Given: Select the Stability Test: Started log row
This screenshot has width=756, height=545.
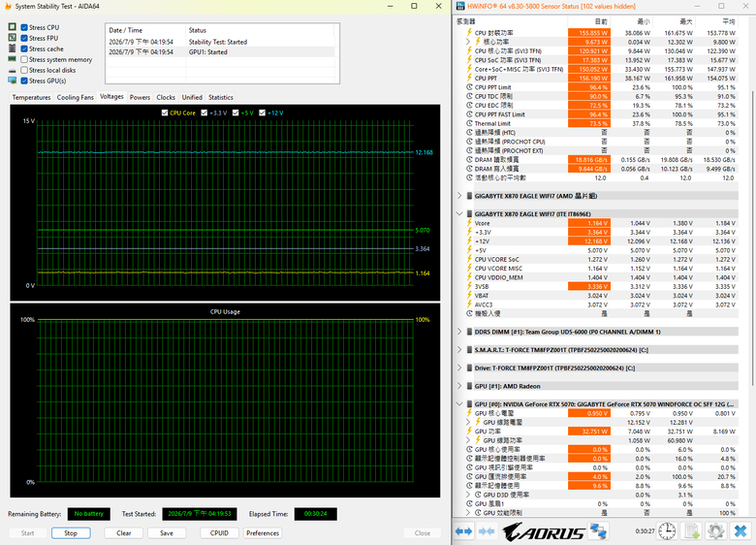Looking at the screenshot, I should tap(220, 42).
